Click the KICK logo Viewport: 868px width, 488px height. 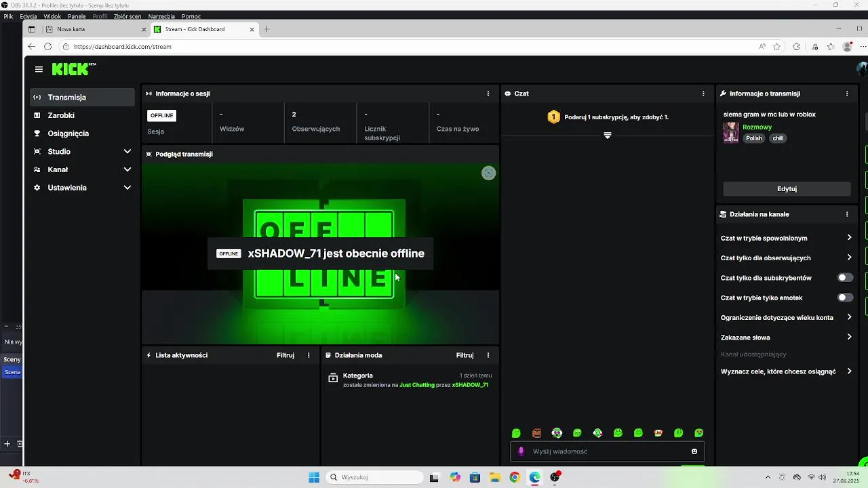click(74, 69)
